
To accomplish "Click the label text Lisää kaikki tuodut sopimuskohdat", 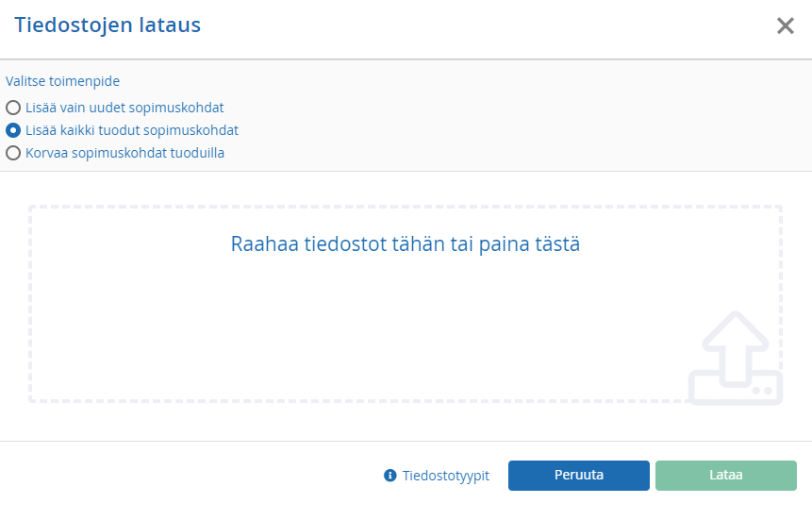I will (x=131, y=130).
